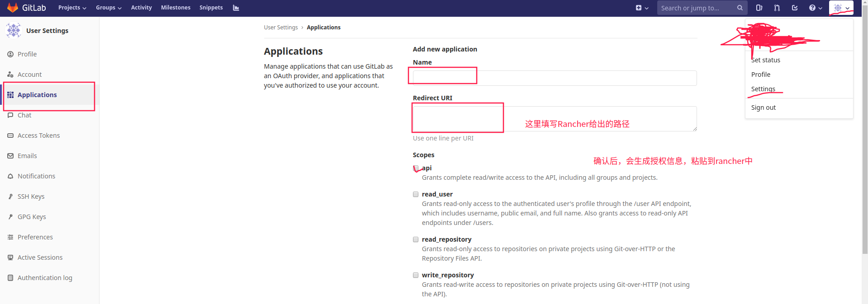Click the Account sidebar icon
This screenshot has width=868, height=304.
pos(10,75)
